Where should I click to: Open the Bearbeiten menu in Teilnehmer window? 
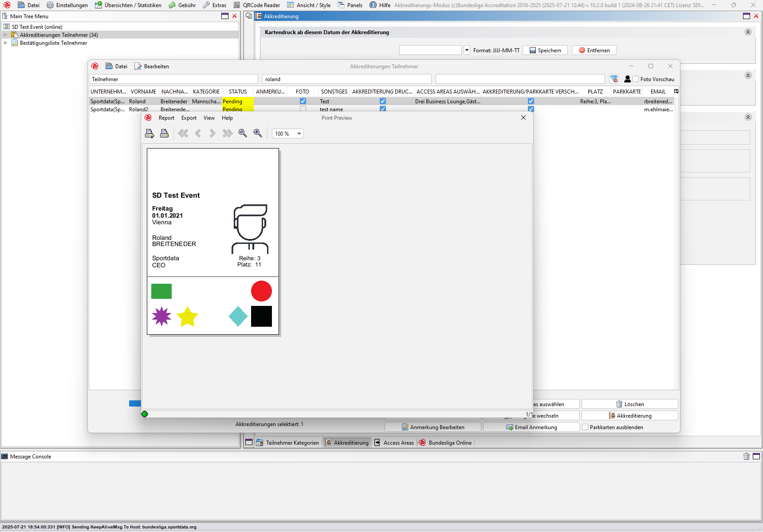click(152, 66)
